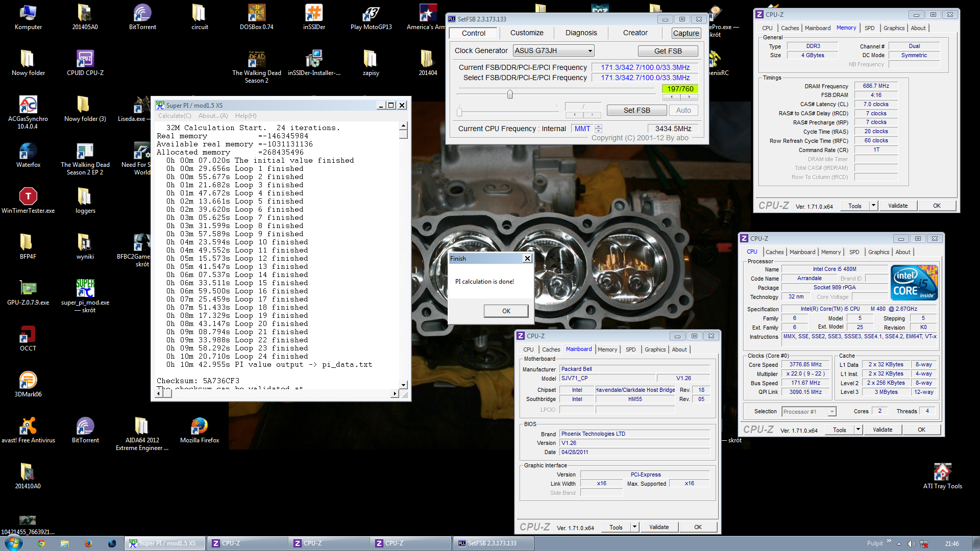This screenshot has width=980, height=551.
Task: Click Super PI vertical scrollbar up arrow
Action: 403,126
